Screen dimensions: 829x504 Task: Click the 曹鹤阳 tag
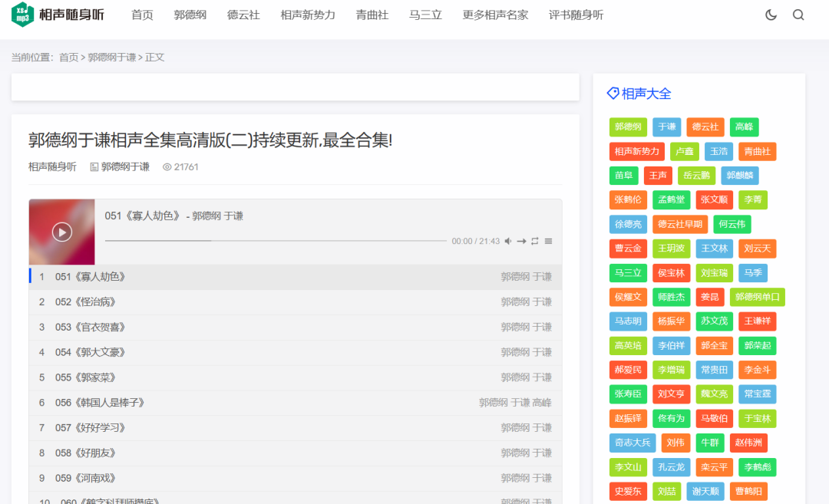tap(748, 492)
